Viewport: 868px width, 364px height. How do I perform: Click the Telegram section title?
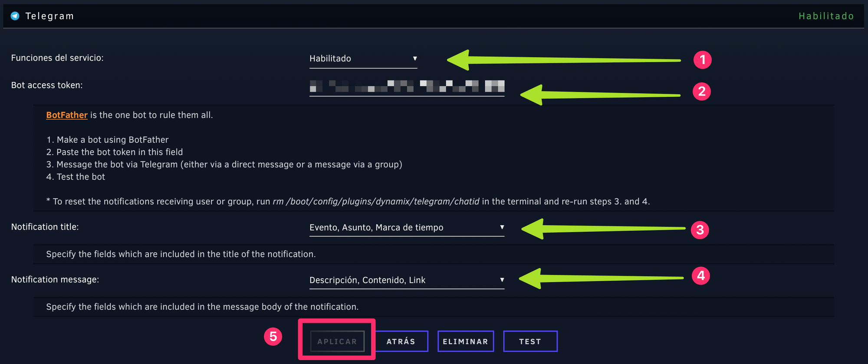[x=49, y=16]
